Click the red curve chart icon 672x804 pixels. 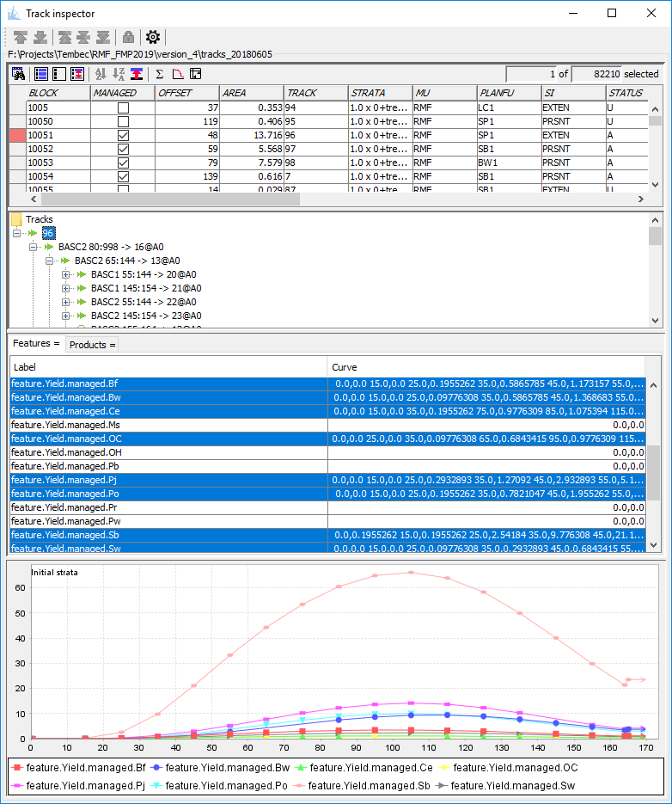[178, 74]
